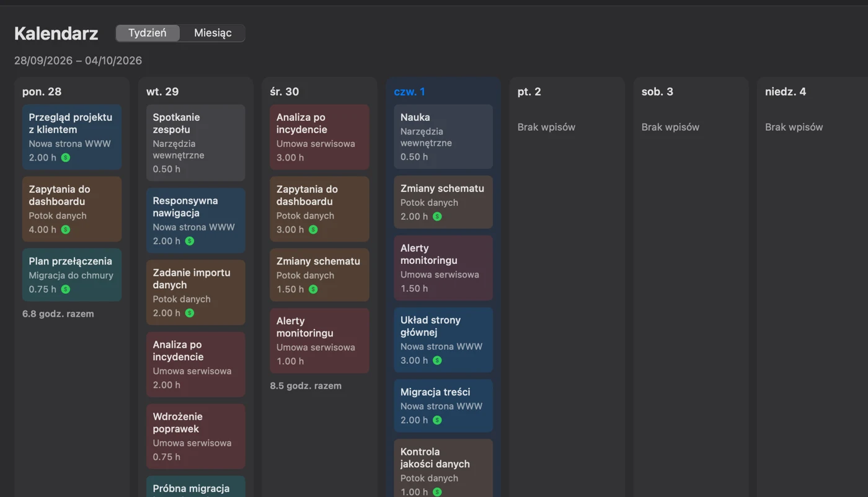Viewport: 868px width, 497px height.
Task: Click the pon. 28 day header
Action: point(42,92)
